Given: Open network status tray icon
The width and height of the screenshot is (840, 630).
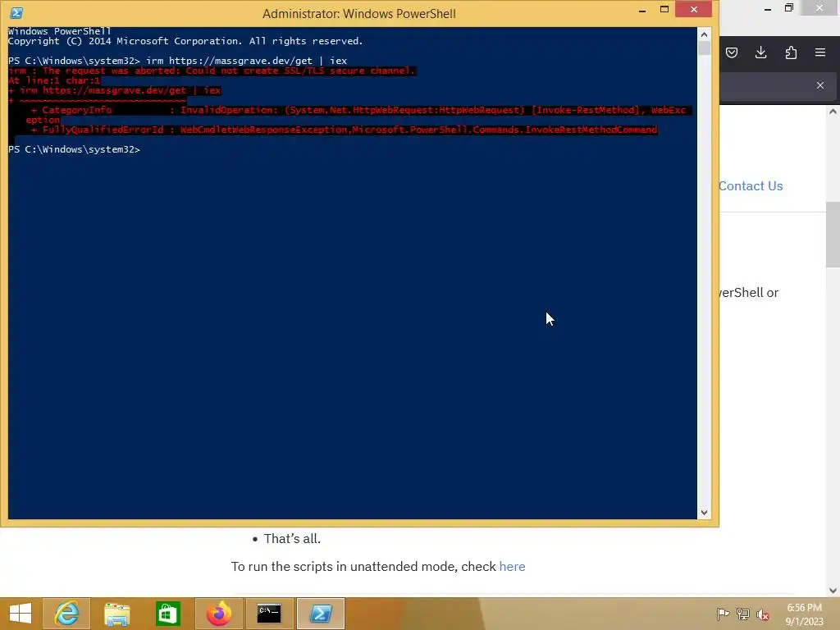Looking at the screenshot, I should click(742, 614).
